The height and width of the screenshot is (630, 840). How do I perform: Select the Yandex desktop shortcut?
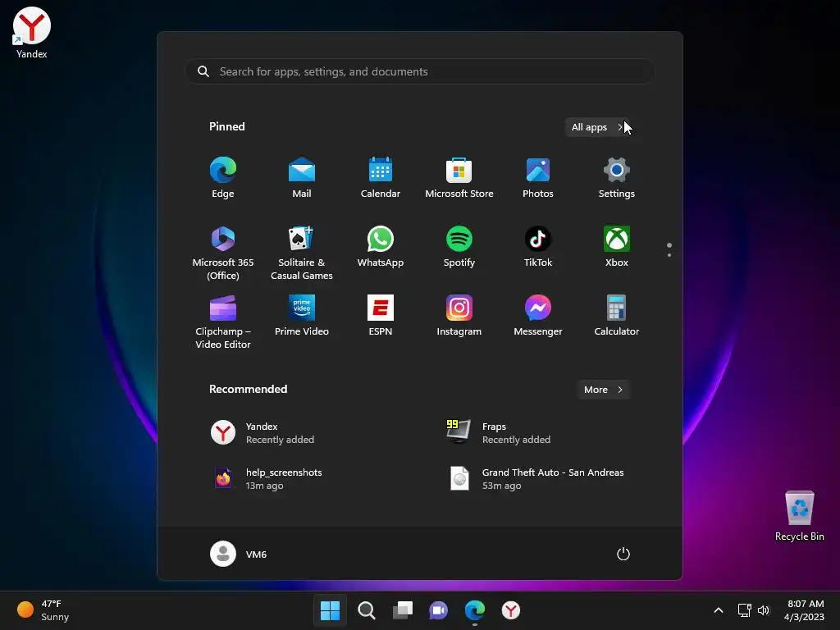tap(32, 33)
